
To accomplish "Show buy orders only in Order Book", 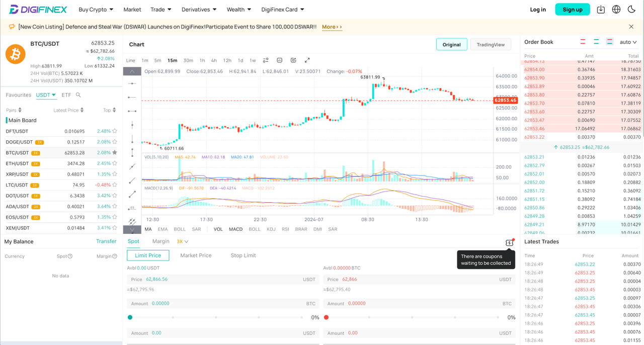I will pos(597,42).
